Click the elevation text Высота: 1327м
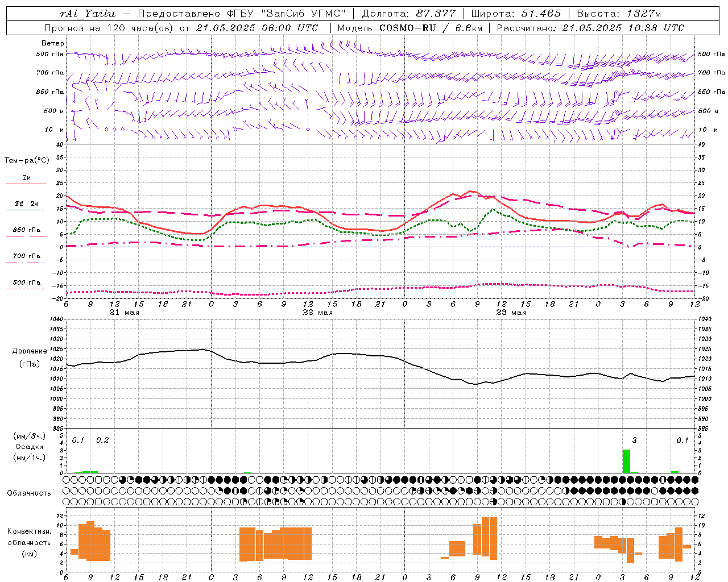The width and height of the screenshot is (728, 582). [x=618, y=14]
